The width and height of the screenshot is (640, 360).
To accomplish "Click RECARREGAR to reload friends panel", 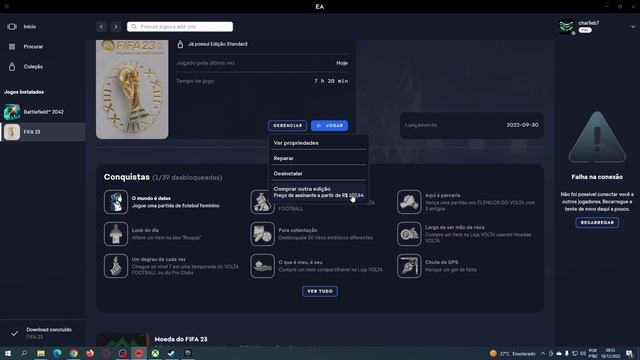I will [597, 222].
